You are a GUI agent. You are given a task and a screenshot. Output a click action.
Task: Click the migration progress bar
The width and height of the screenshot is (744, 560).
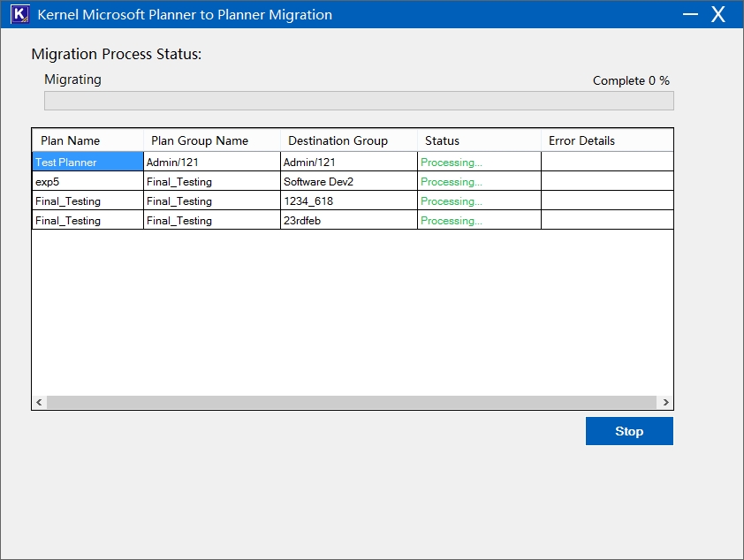click(x=359, y=101)
